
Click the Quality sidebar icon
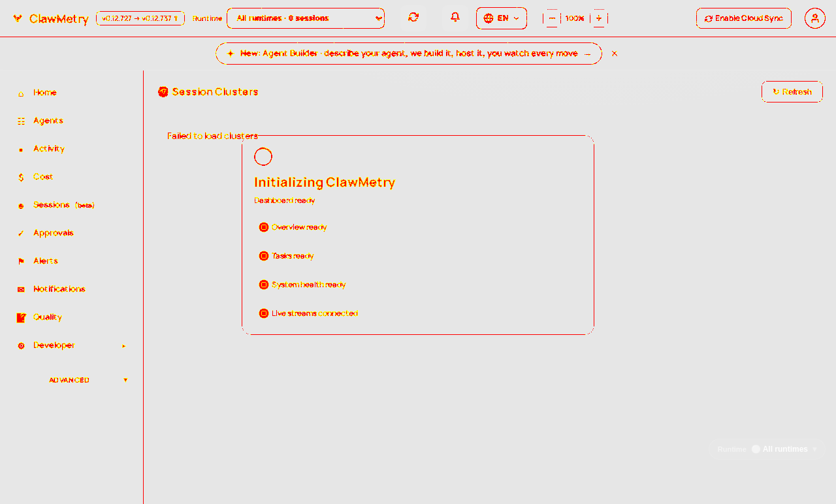pyautogui.click(x=21, y=318)
